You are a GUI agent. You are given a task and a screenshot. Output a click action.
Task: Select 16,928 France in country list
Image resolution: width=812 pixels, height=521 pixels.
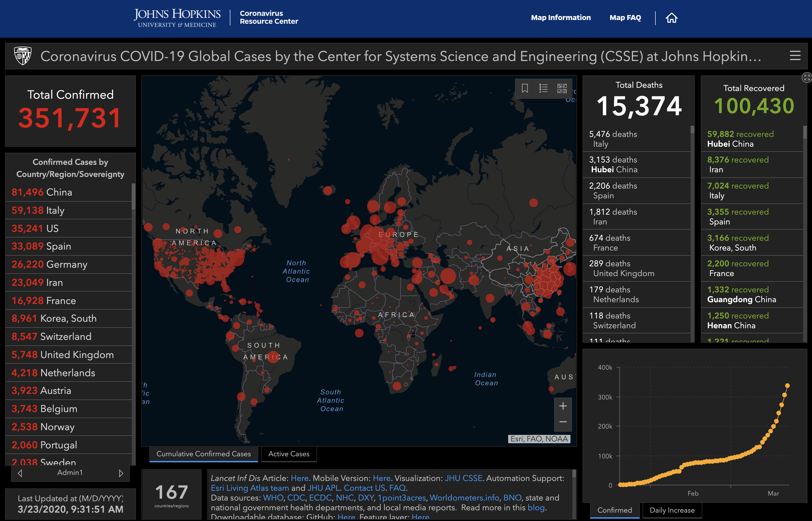coord(68,300)
